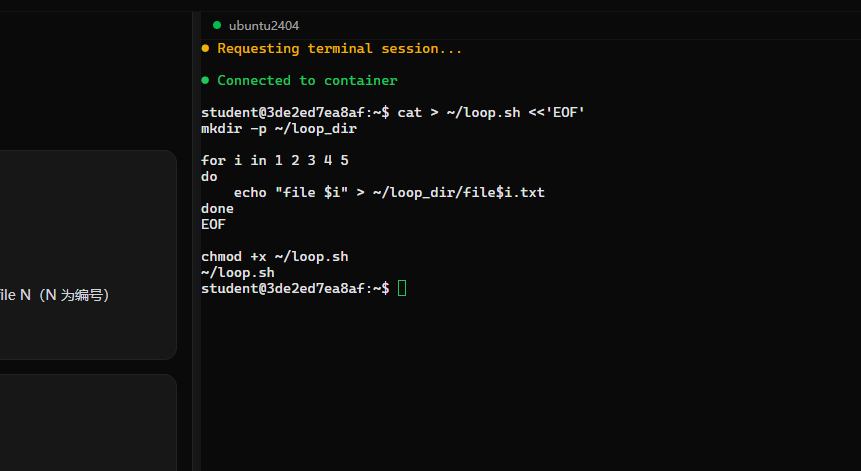
Task: Click the echo "file $i" command line
Action: click(389, 193)
